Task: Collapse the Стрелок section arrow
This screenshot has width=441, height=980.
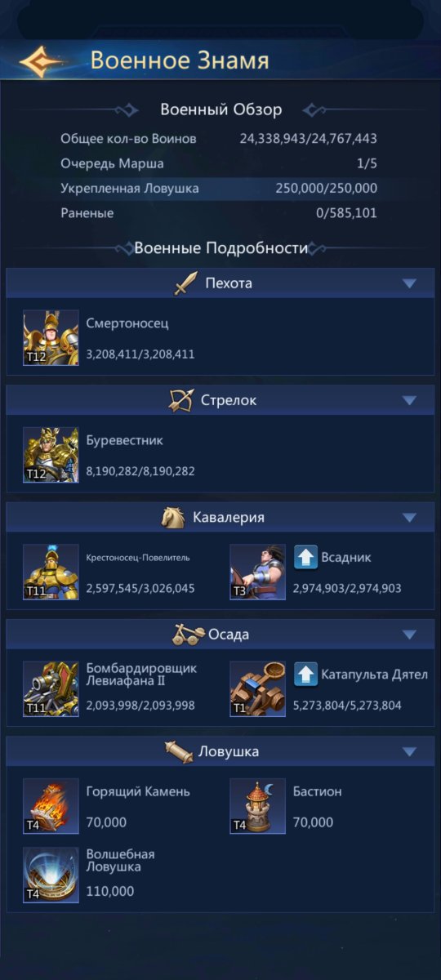Action: (x=410, y=400)
